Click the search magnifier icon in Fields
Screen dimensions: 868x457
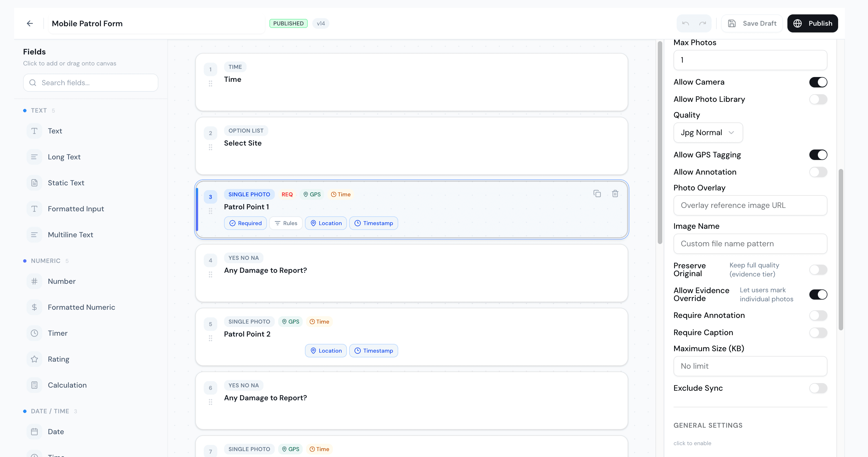tap(33, 83)
